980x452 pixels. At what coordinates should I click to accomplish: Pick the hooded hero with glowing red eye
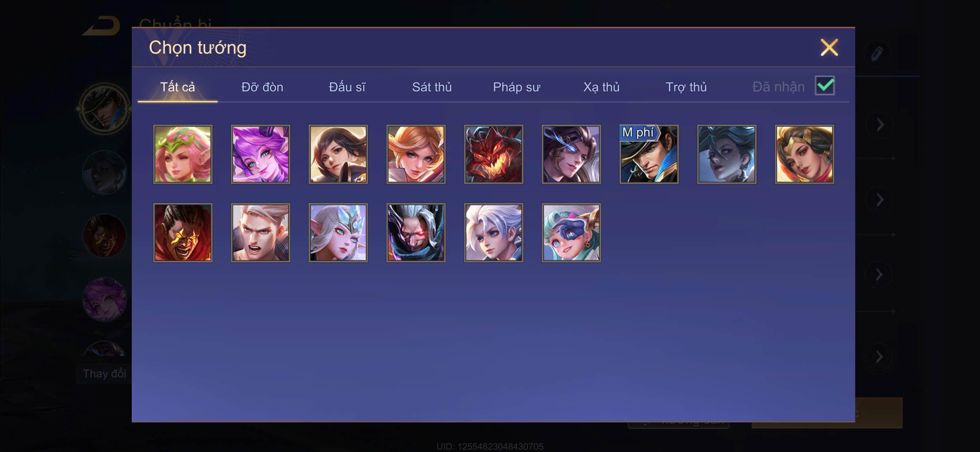point(416,232)
